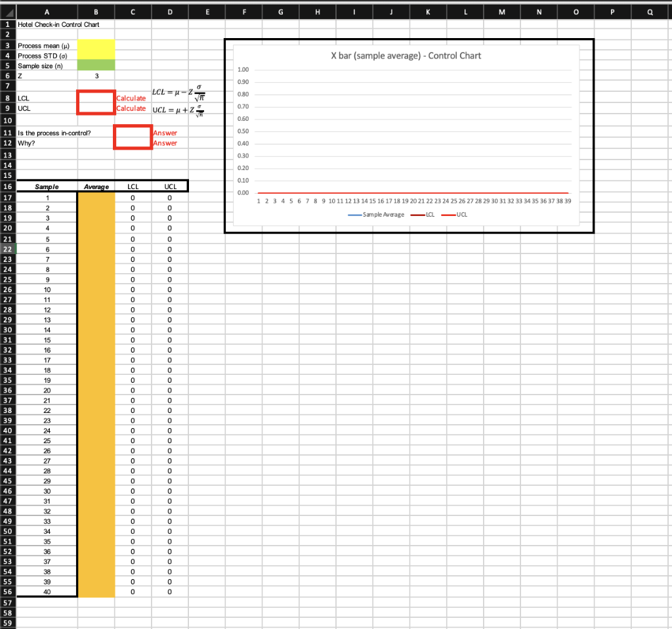
Task: Click the orange Average cell for sample 1
Action: (x=96, y=198)
